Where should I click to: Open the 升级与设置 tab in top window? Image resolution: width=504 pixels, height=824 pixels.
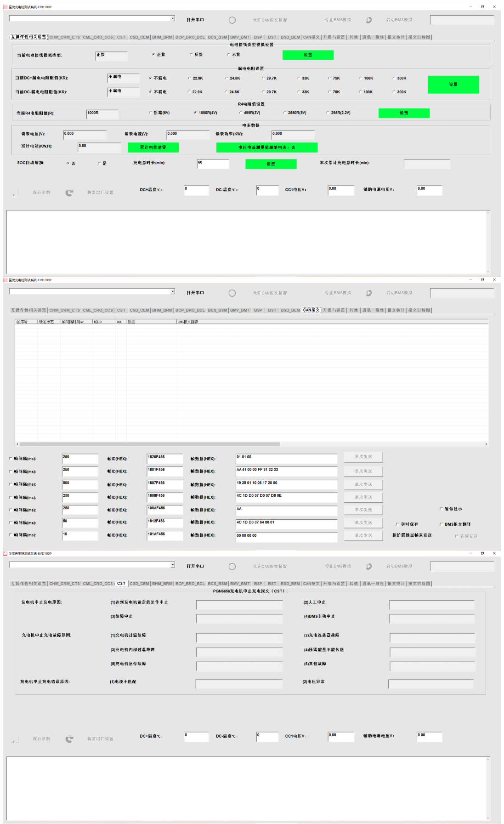[334, 37]
